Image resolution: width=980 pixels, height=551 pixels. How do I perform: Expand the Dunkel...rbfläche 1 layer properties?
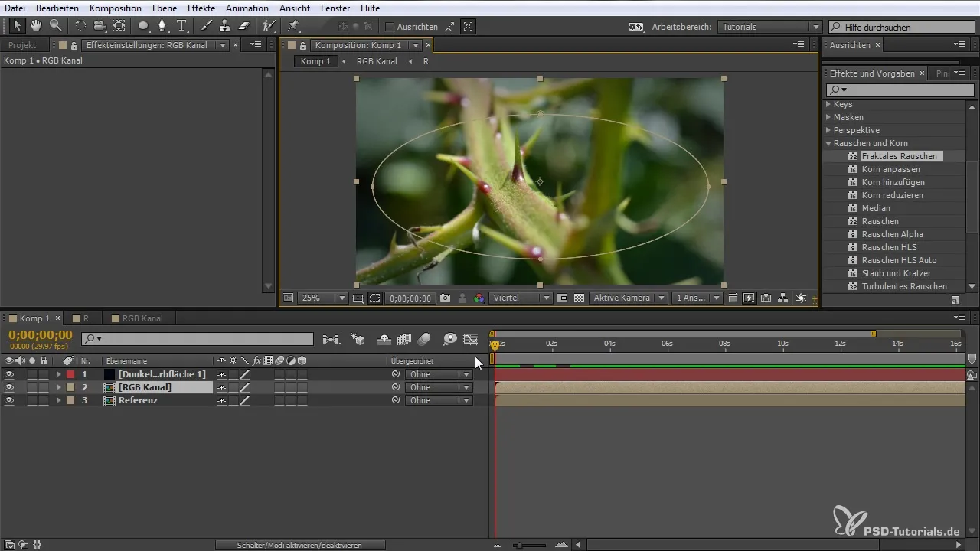click(58, 374)
